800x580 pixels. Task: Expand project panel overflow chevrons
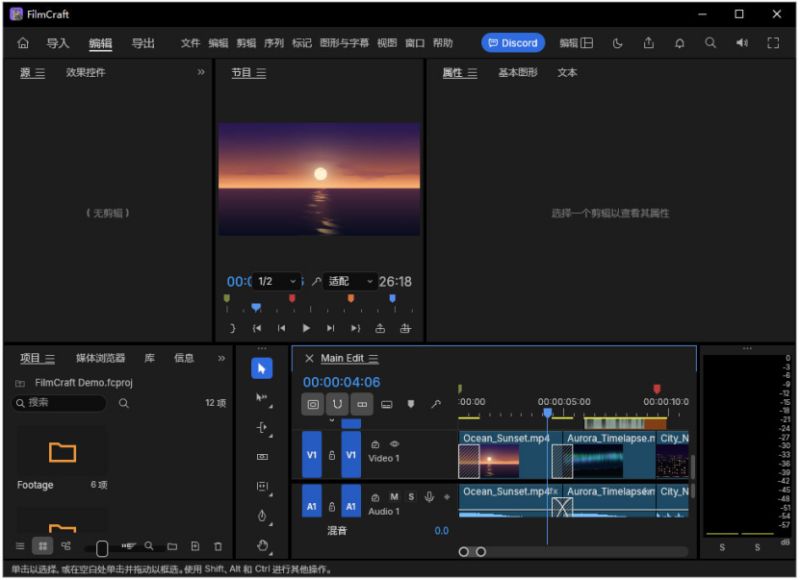221,358
